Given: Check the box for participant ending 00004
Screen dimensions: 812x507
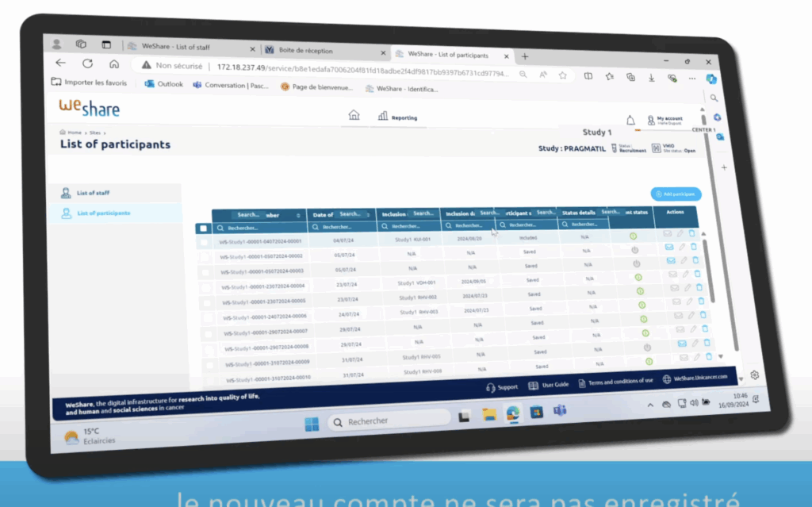Looking at the screenshot, I should coord(207,286).
